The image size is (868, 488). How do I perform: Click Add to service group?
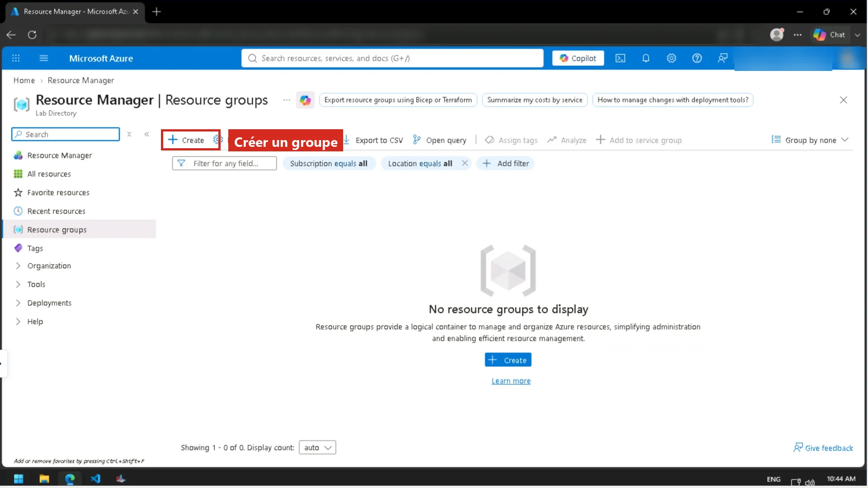tap(639, 140)
